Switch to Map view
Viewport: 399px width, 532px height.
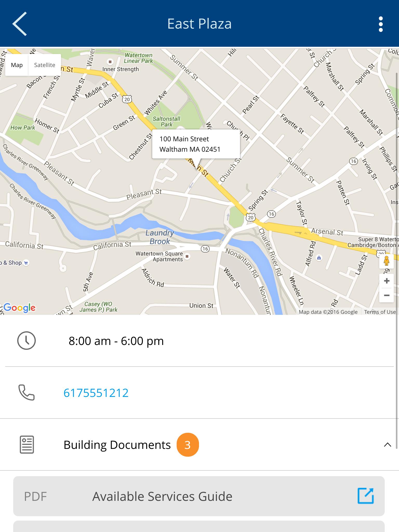[x=17, y=65]
